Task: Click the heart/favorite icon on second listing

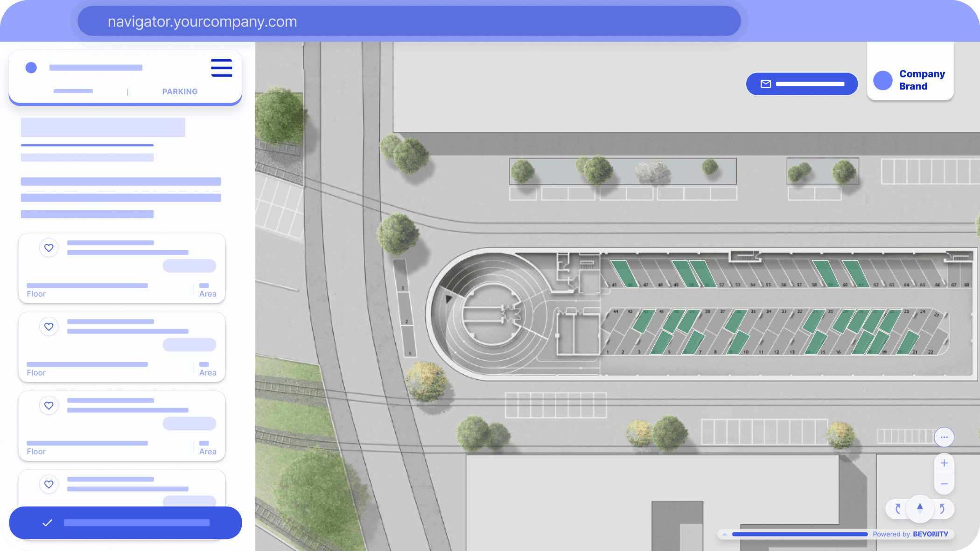Action: 49,326
